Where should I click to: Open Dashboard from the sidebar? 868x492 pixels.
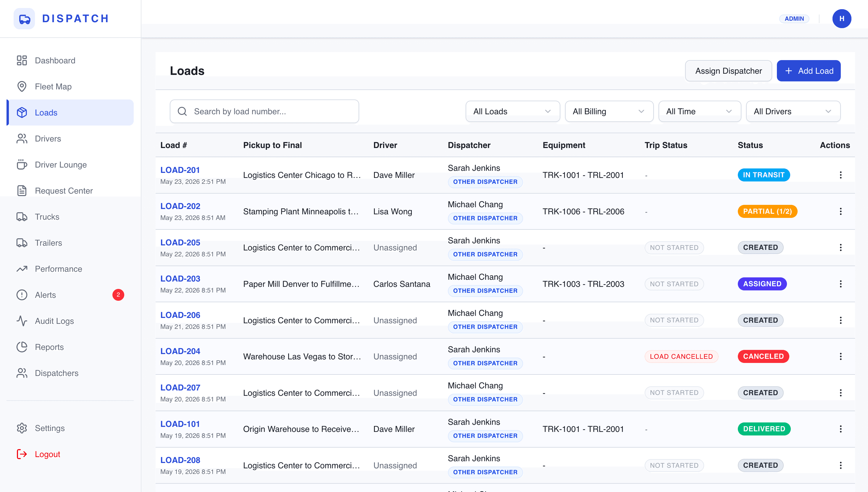click(x=70, y=60)
